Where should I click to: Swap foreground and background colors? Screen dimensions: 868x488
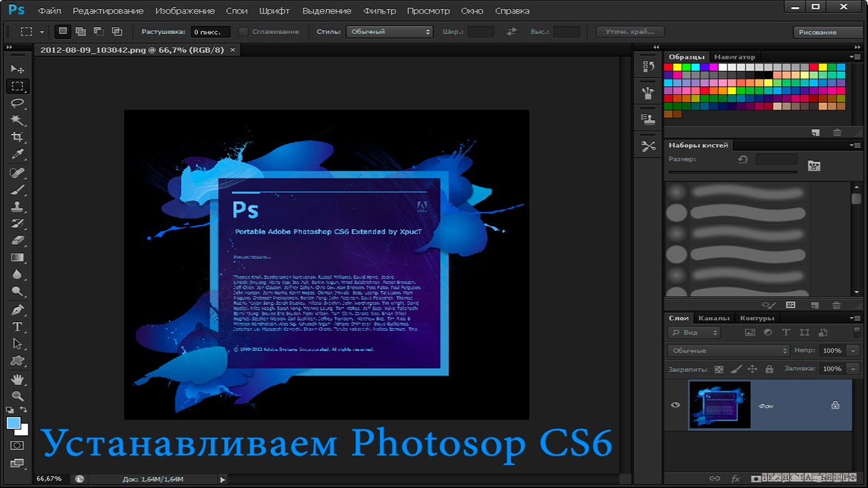pos(24,410)
